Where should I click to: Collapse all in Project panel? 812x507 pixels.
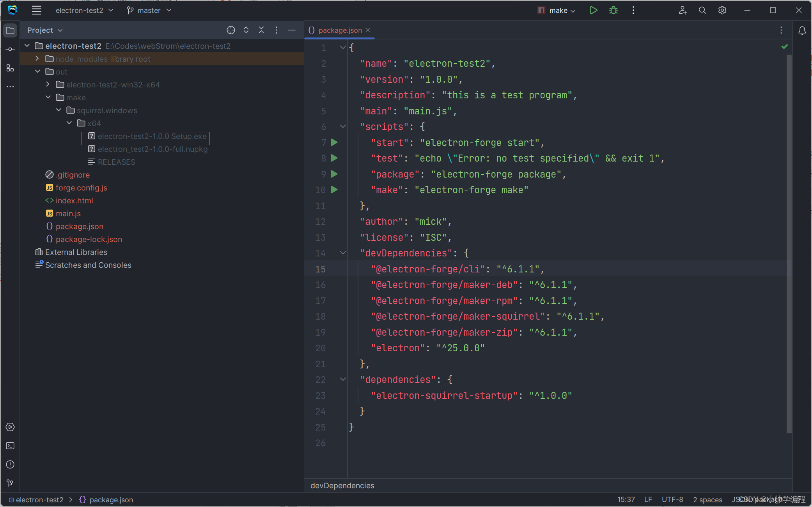pos(261,30)
